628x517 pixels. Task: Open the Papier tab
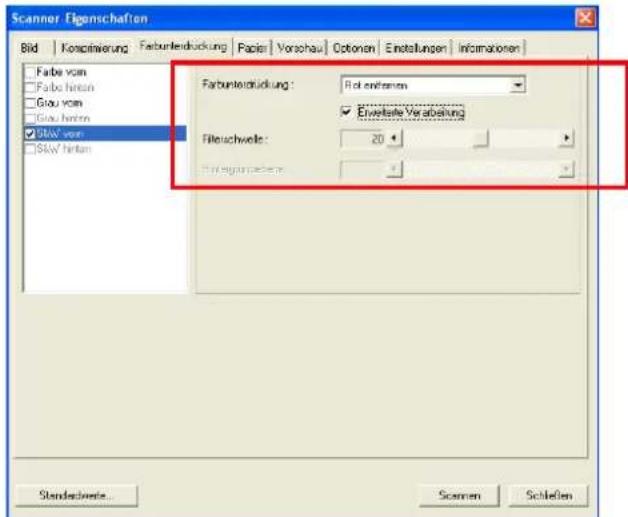[252, 48]
